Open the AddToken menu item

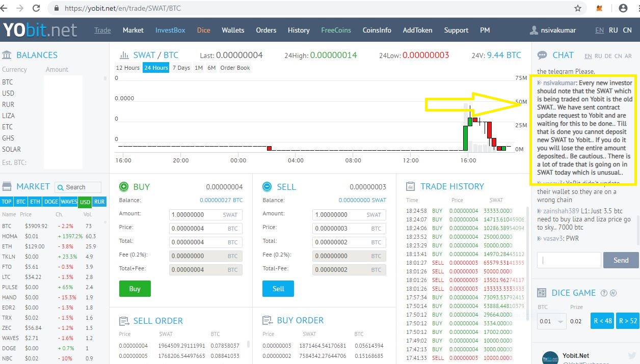point(417,30)
